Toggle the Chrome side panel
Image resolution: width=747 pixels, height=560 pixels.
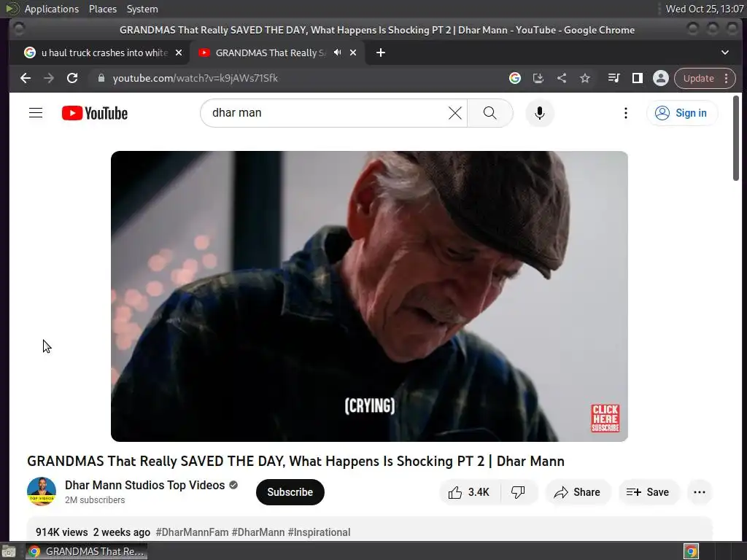tap(638, 78)
